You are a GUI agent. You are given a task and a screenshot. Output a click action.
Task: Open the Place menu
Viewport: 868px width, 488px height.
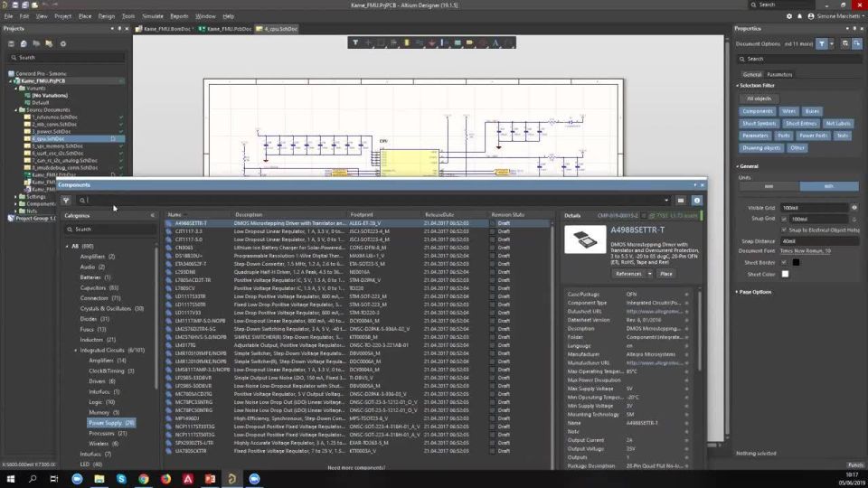click(85, 16)
